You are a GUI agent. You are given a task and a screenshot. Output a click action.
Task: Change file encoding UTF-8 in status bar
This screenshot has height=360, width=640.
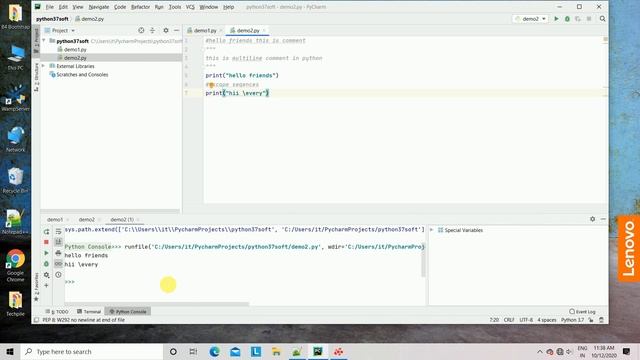(526, 320)
